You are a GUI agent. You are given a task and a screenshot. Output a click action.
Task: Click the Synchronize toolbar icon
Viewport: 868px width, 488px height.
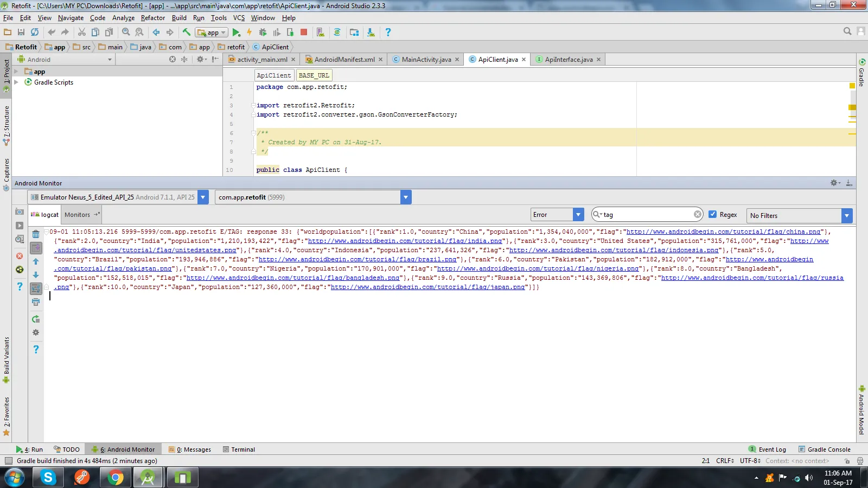(35, 33)
